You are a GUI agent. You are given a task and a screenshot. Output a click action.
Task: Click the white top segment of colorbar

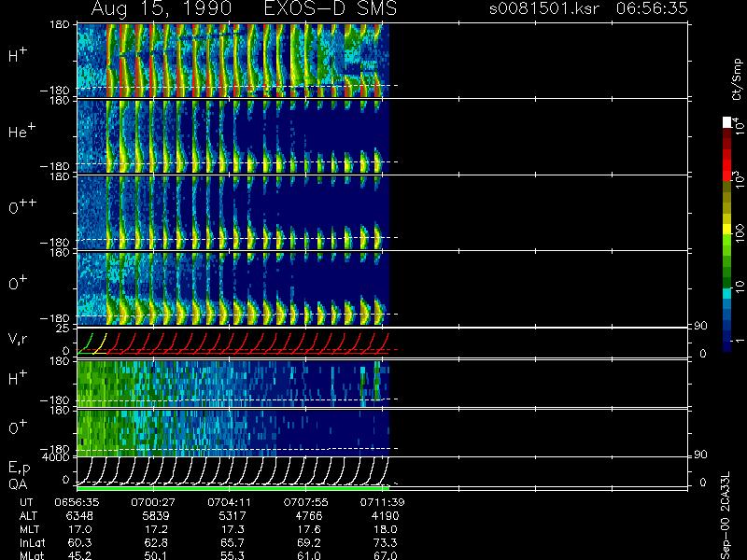(727, 122)
